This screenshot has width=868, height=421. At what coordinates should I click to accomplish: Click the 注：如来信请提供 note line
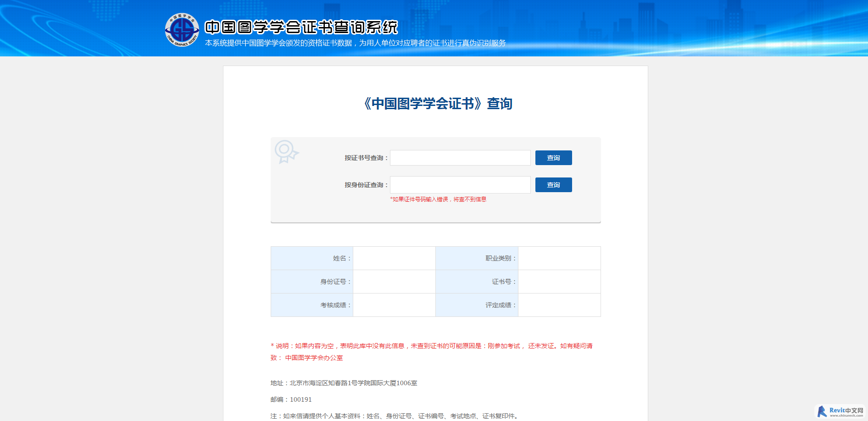pyautogui.click(x=395, y=416)
